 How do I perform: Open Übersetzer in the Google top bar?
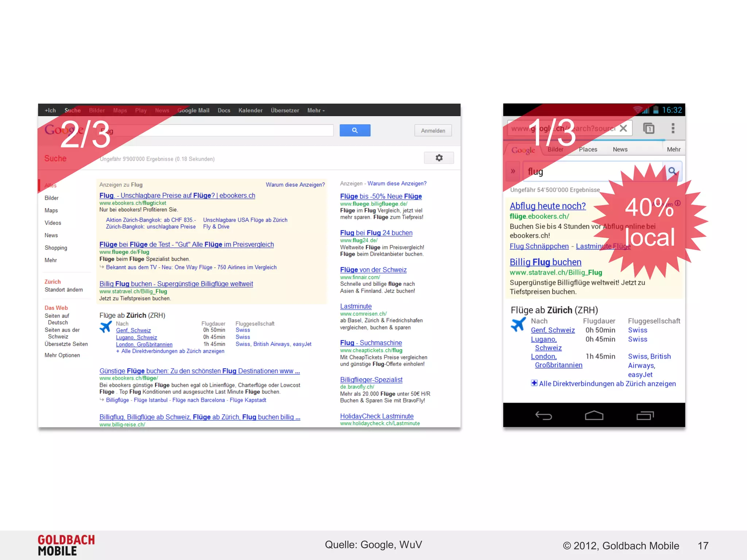pyautogui.click(x=285, y=110)
